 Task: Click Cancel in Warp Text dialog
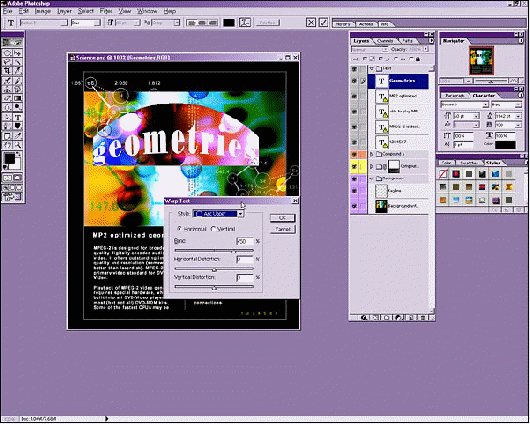coord(283,229)
